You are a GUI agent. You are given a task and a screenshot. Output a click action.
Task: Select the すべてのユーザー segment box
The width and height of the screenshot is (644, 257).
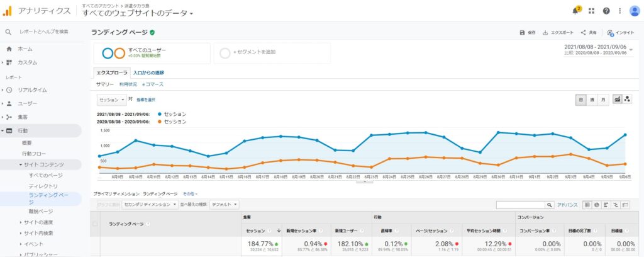click(x=152, y=54)
